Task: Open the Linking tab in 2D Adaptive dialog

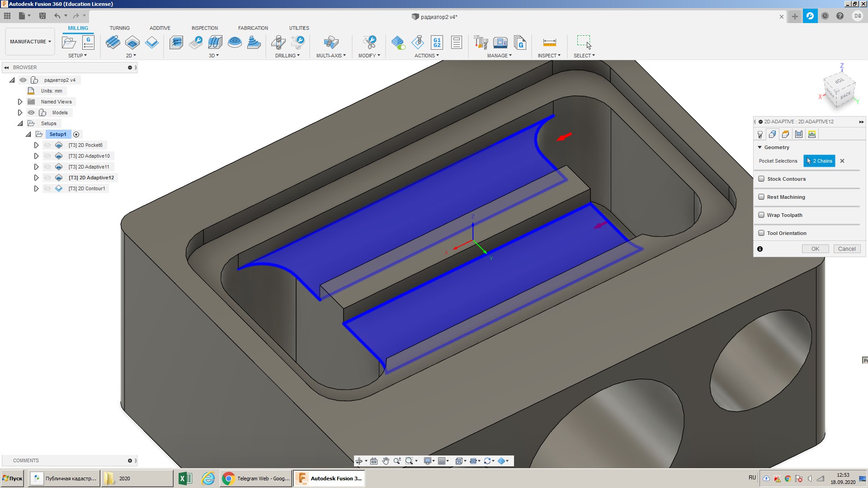Action: pos(812,134)
